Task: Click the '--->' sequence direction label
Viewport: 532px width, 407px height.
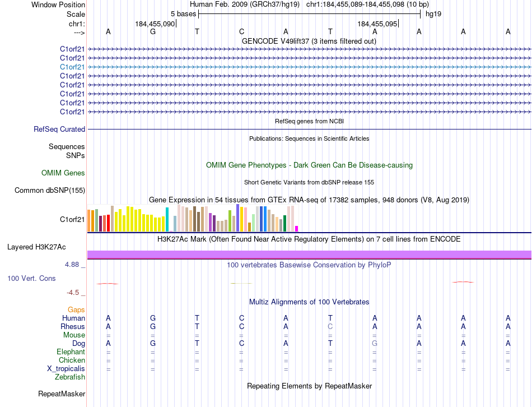Action: click(79, 33)
